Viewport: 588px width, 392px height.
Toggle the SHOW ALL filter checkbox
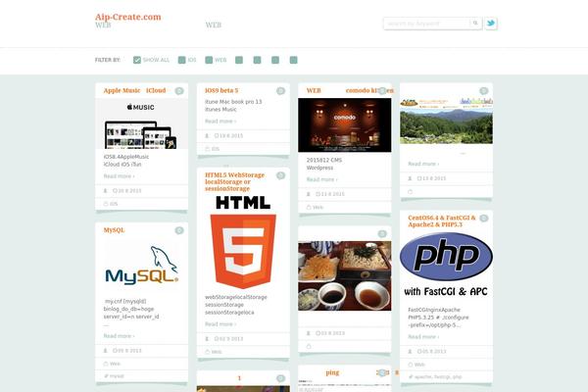[x=137, y=60]
